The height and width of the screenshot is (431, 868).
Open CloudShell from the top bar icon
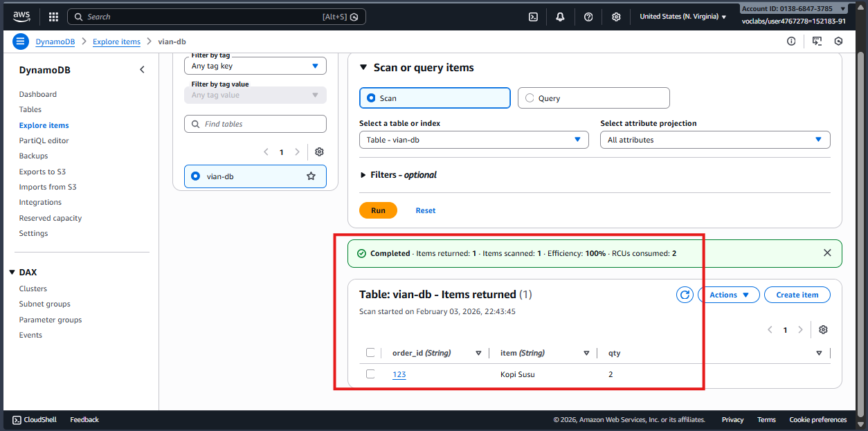coord(533,17)
